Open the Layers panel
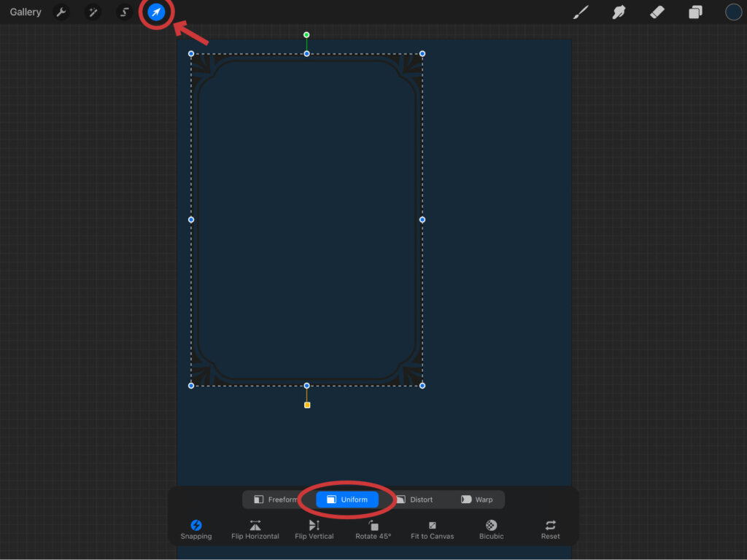The image size is (747, 560). coord(695,12)
